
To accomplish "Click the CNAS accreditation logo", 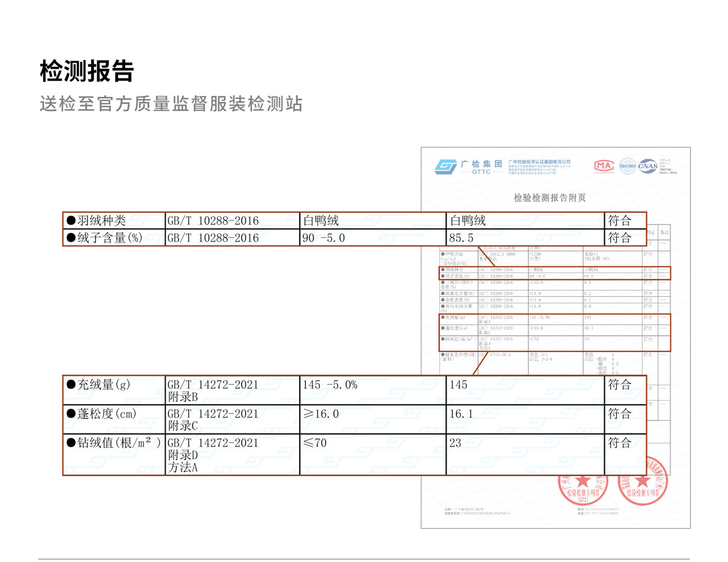I will (x=647, y=165).
